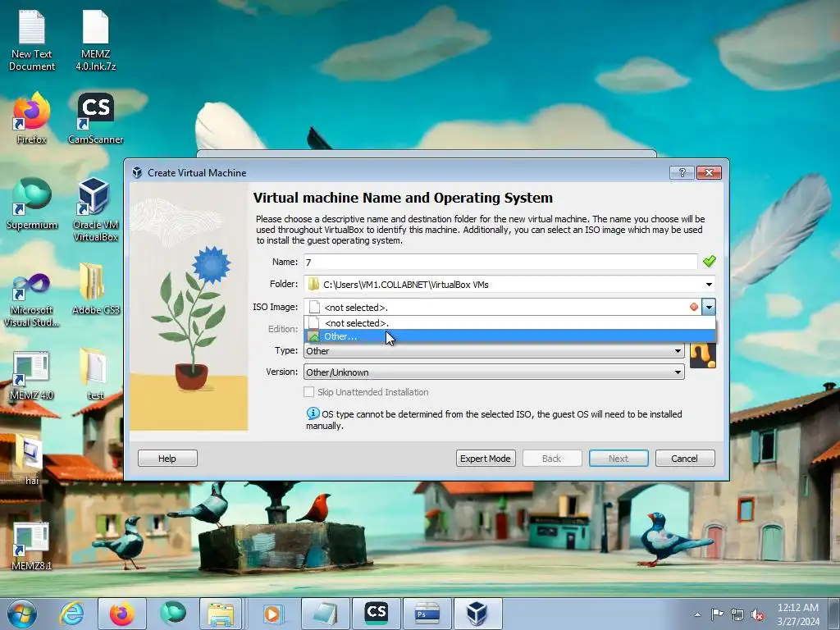This screenshot has width=840, height=630.
Task: Open the Supermium desktop shortcut
Action: coord(32,204)
